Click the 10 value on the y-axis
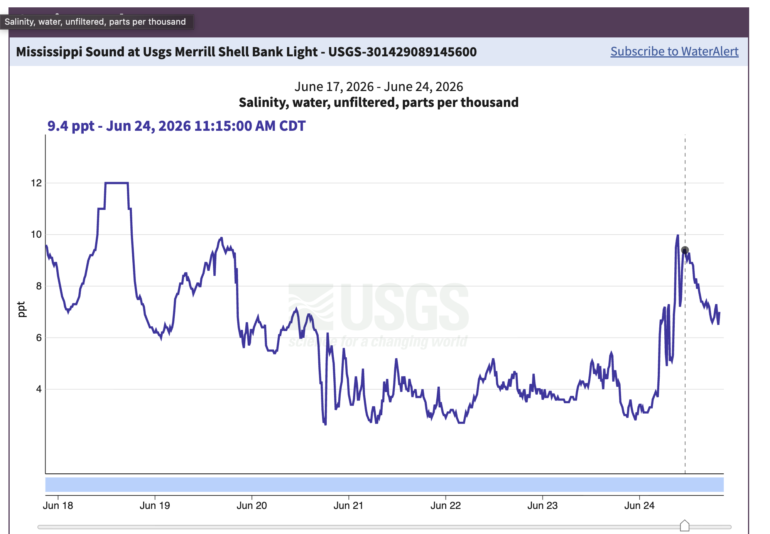This screenshot has width=770, height=534. click(36, 234)
